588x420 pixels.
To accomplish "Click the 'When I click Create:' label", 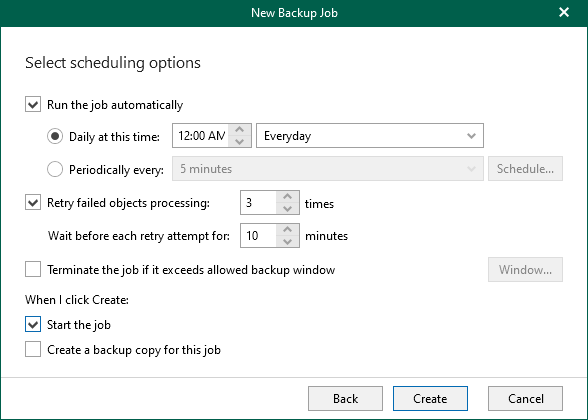I will tap(77, 300).
